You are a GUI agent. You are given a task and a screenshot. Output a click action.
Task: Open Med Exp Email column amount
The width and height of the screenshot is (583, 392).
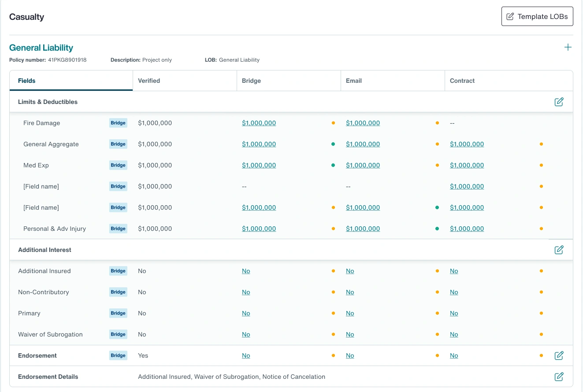click(x=363, y=165)
